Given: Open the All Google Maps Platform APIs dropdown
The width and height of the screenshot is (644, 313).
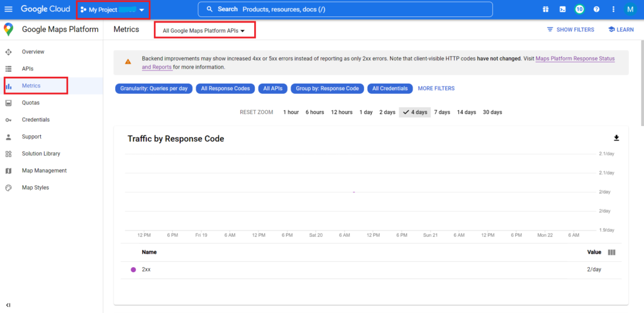Looking at the screenshot, I should 204,30.
